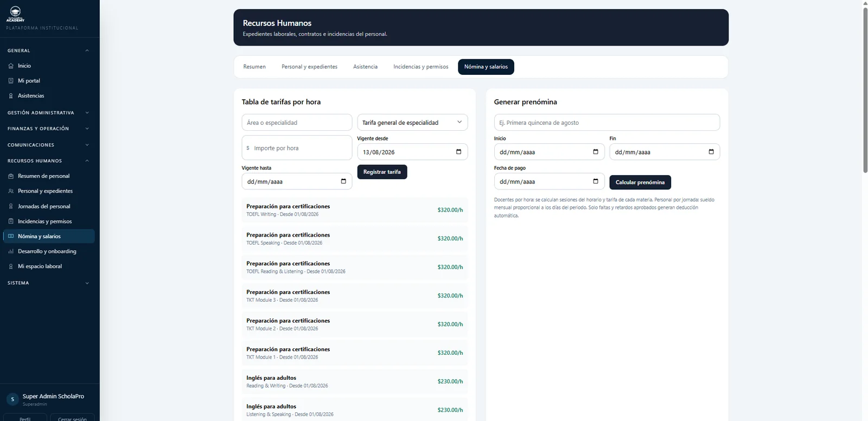Open calendar picker for Vigente hasta

(x=343, y=181)
